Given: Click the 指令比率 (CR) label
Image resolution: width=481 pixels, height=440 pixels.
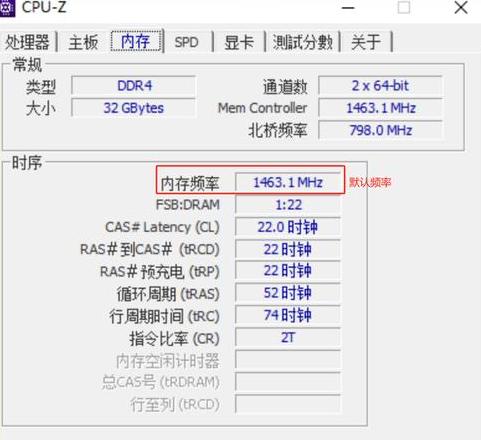Looking at the screenshot, I should point(175,339).
